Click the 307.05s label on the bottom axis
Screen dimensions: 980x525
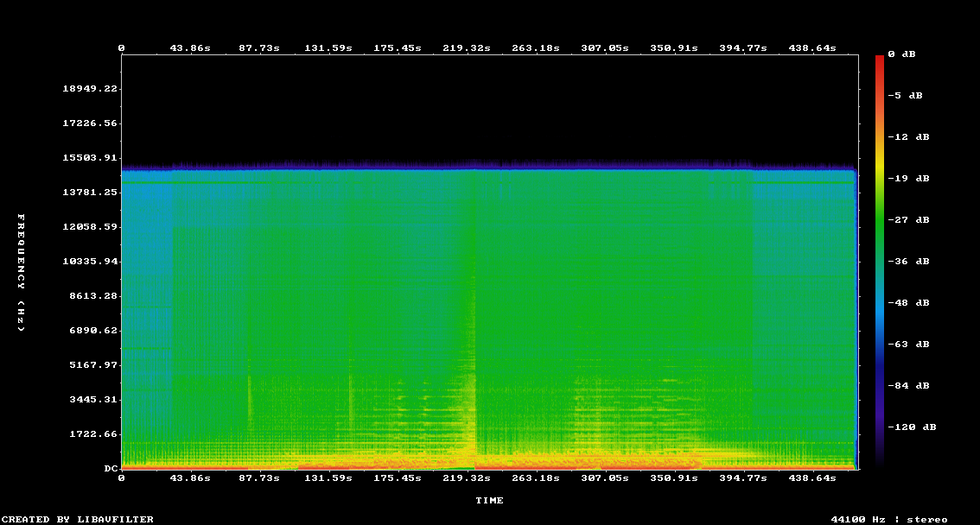(605, 478)
